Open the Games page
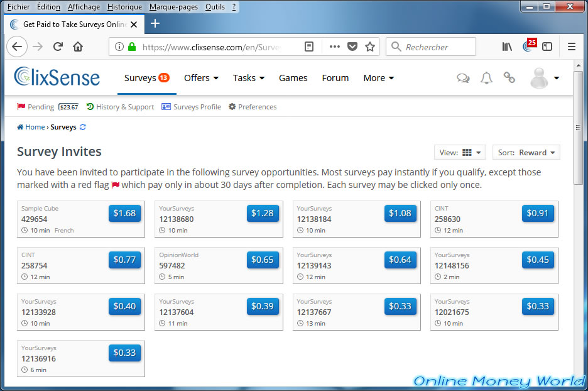Viewport: 588px width, 391px height. [293, 78]
